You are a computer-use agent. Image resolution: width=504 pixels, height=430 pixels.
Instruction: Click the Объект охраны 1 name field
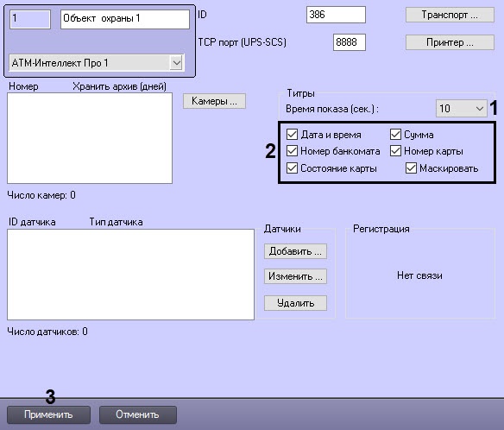(125, 19)
